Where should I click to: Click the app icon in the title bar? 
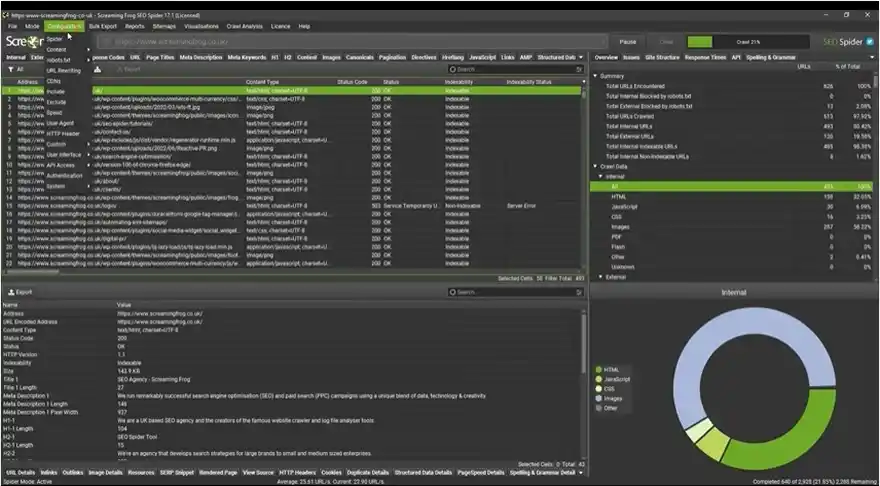point(6,15)
